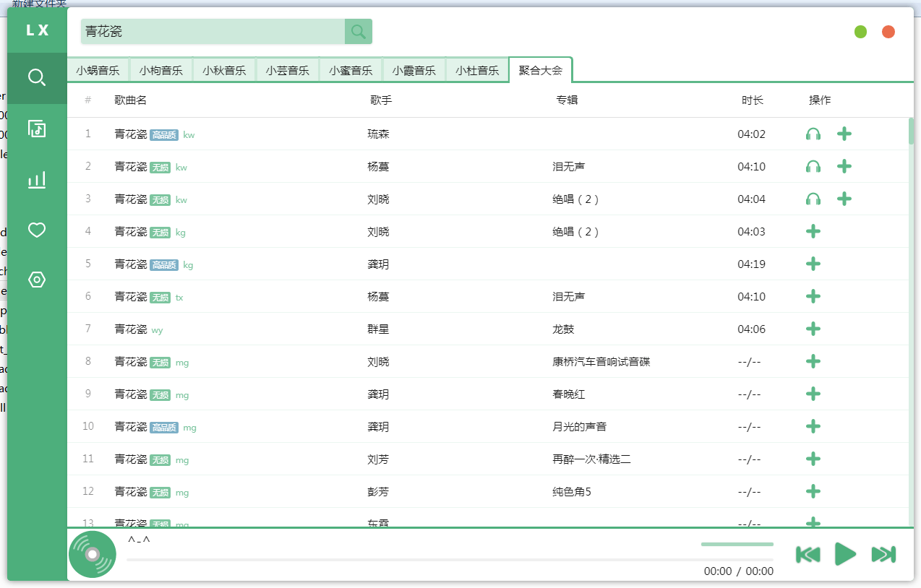Open the search page from the sidebar
The height and width of the screenshot is (588, 921).
35,77
